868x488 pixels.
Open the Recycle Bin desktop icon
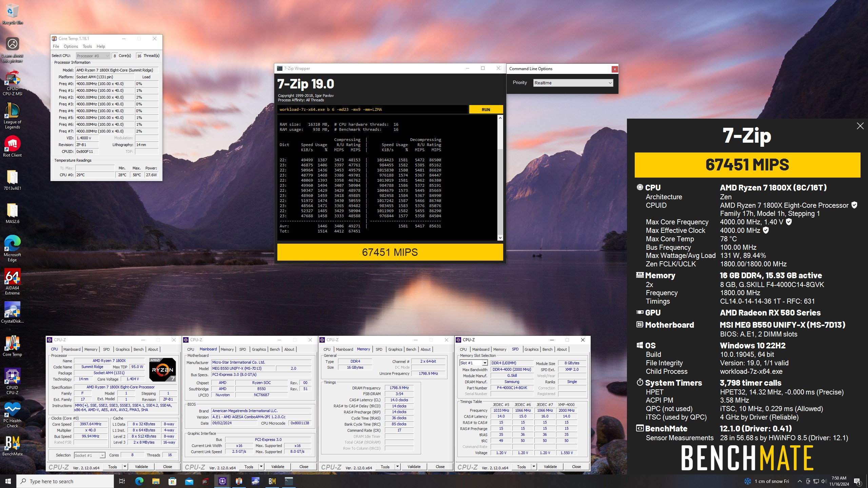point(13,14)
